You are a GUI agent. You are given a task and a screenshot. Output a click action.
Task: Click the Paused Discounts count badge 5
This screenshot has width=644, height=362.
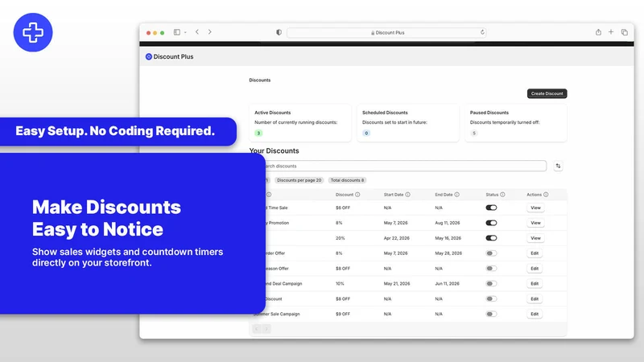pos(474,133)
